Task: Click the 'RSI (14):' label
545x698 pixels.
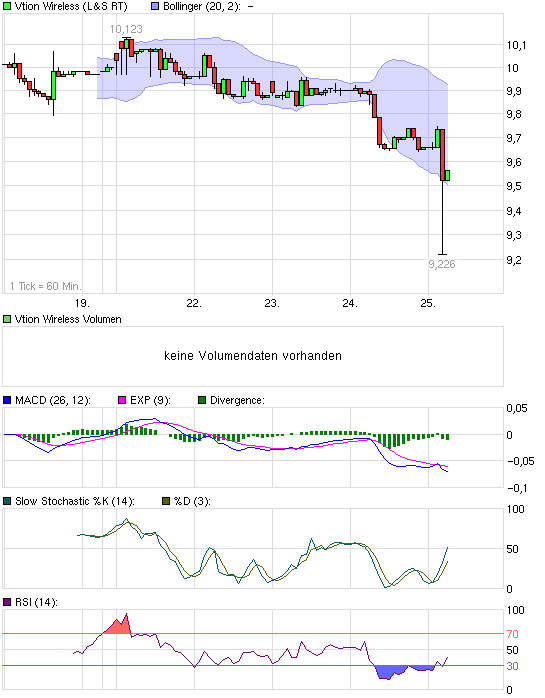Action: tap(37, 602)
